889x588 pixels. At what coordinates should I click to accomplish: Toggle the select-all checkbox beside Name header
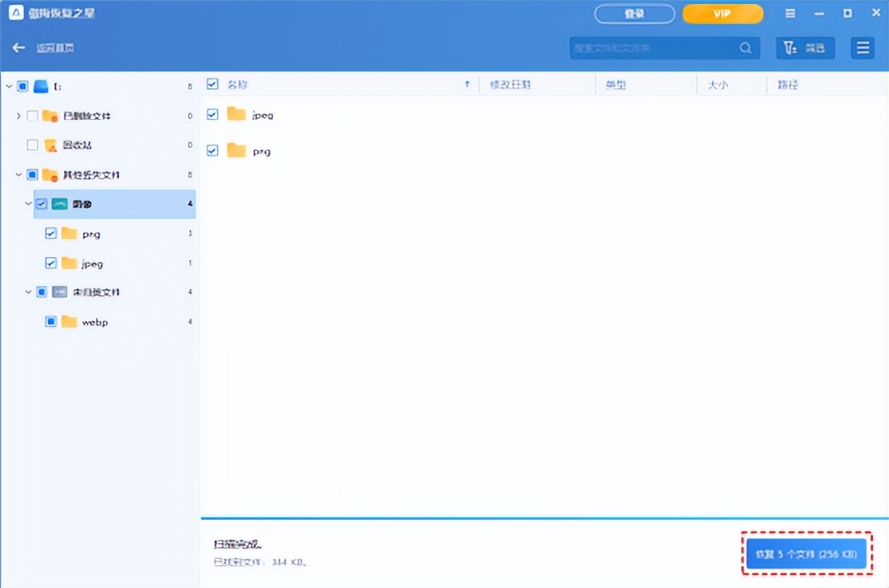(x=212, y=84)
